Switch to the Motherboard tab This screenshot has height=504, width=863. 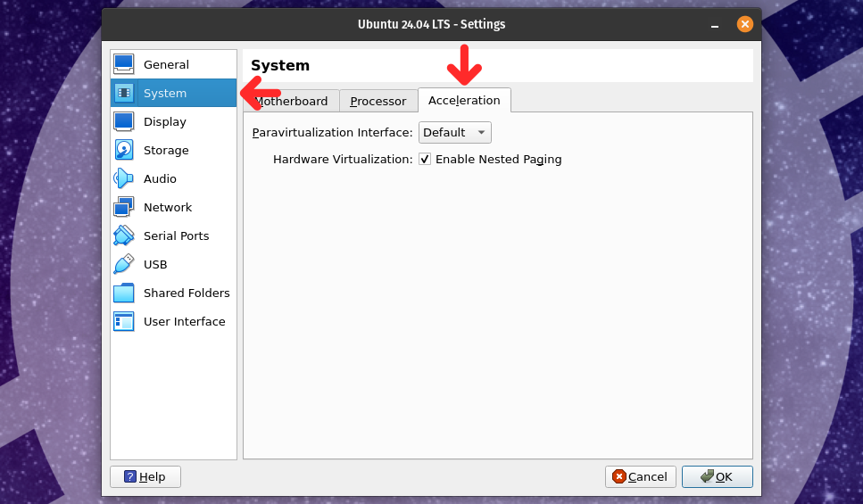[291, 101]
